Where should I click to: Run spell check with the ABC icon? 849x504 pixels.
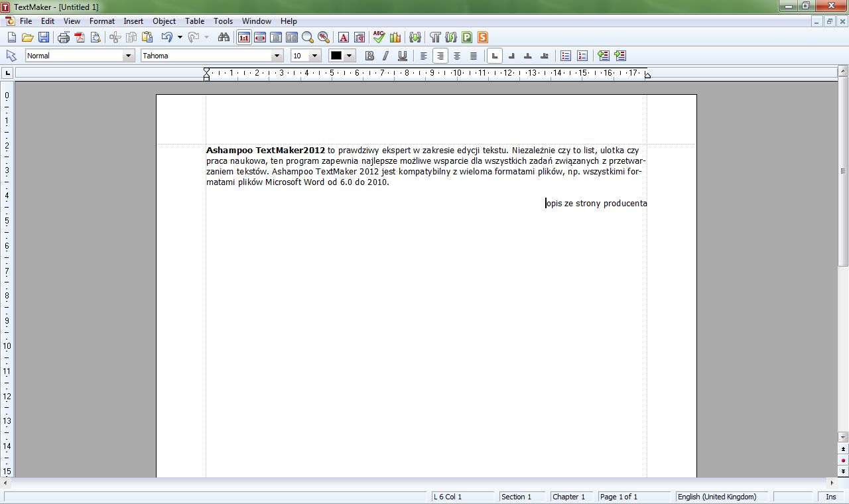[x=379, y=38]
